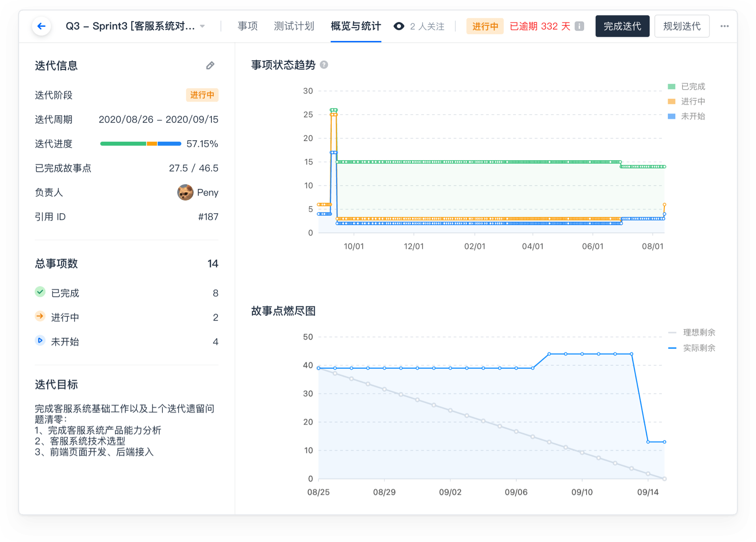Switch to the 事项 tab
Image resolution: width=756 pixels, height=542 pixels.
point(248,26)
